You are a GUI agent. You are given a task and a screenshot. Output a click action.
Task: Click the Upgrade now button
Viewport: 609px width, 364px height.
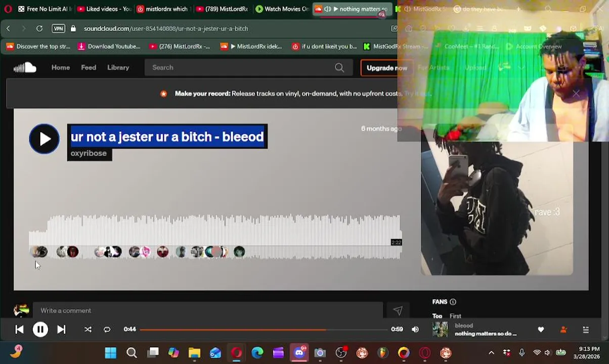pyautogui.click(x=386, y=68)
